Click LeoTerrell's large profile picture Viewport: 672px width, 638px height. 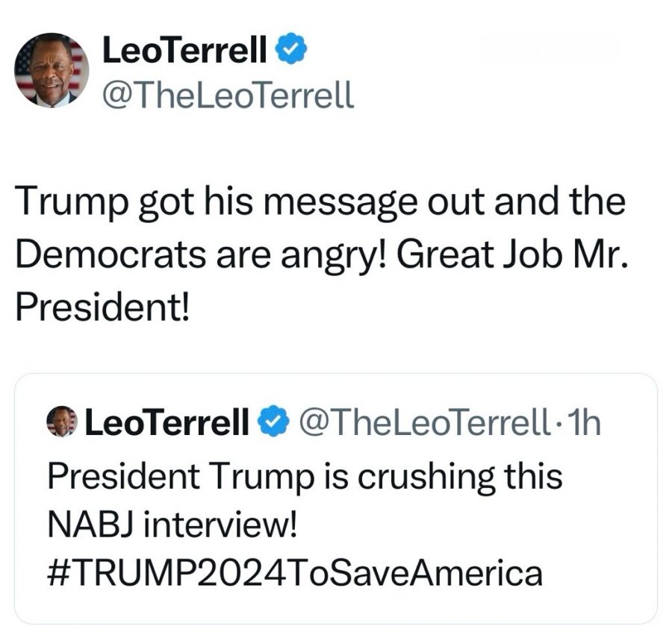(x=52, y=71)
